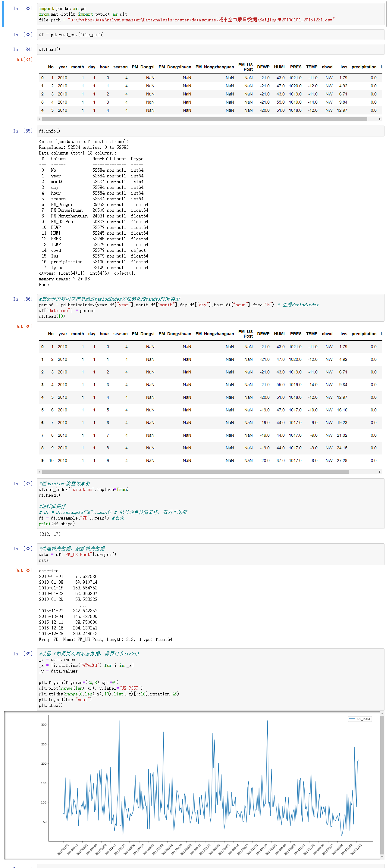This screenshot has height=868, width=389.
Task: Click the 'memory usage: 7.2+ MB' line
Action: 64,279
